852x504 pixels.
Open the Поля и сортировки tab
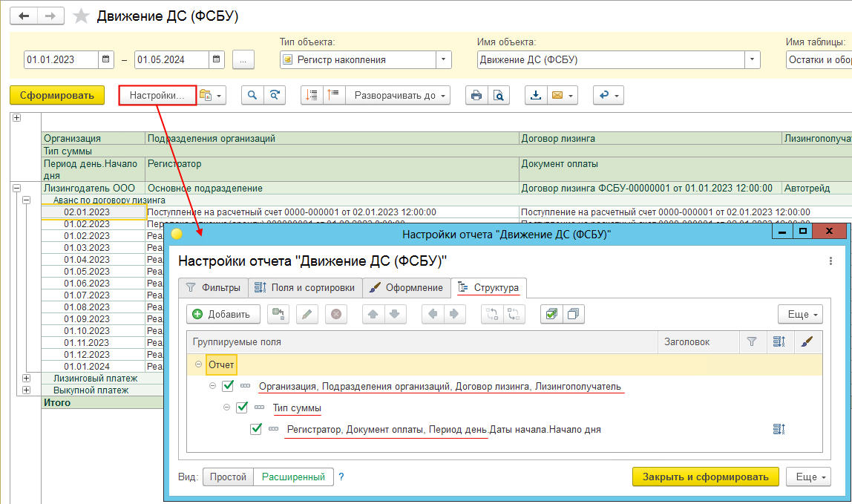coord(305,287)
